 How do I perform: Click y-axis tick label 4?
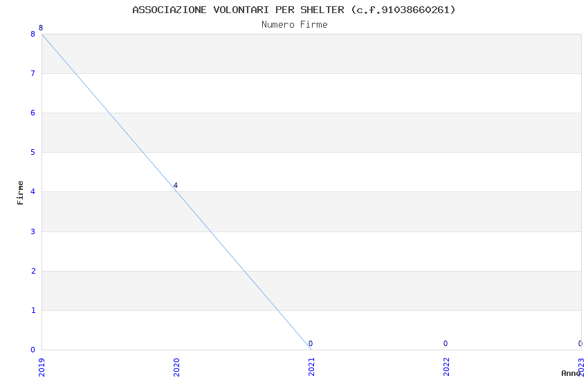tap(33, 191)
